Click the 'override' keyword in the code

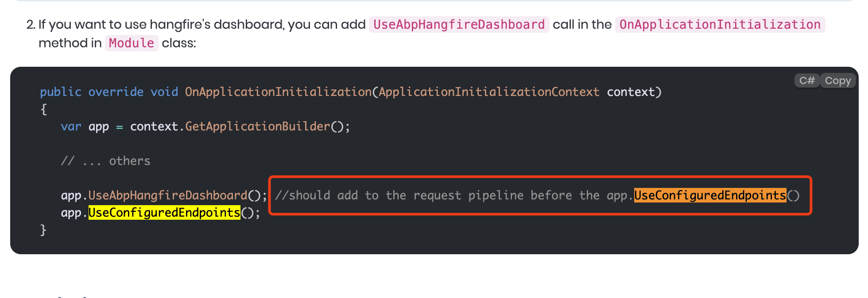pyautogui.click(x=116, y=92)
